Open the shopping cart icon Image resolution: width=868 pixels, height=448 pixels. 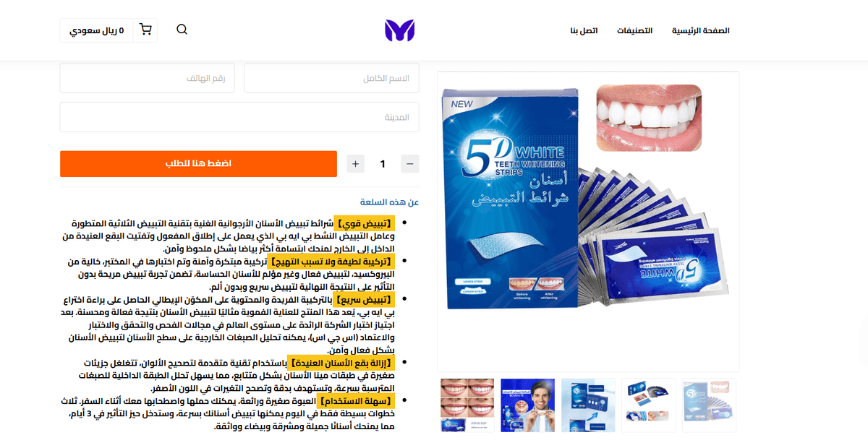point(145,30)
